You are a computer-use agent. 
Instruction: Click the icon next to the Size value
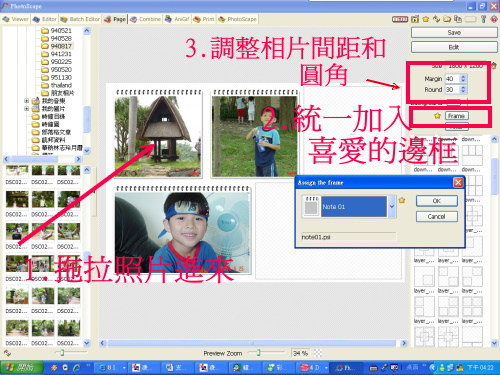click(494, 66)
